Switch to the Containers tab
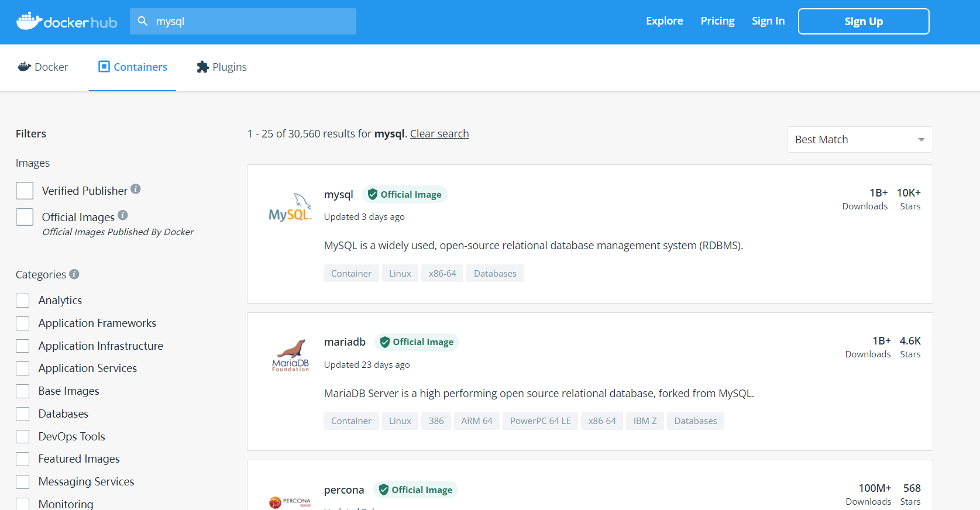 coord(133,67)
